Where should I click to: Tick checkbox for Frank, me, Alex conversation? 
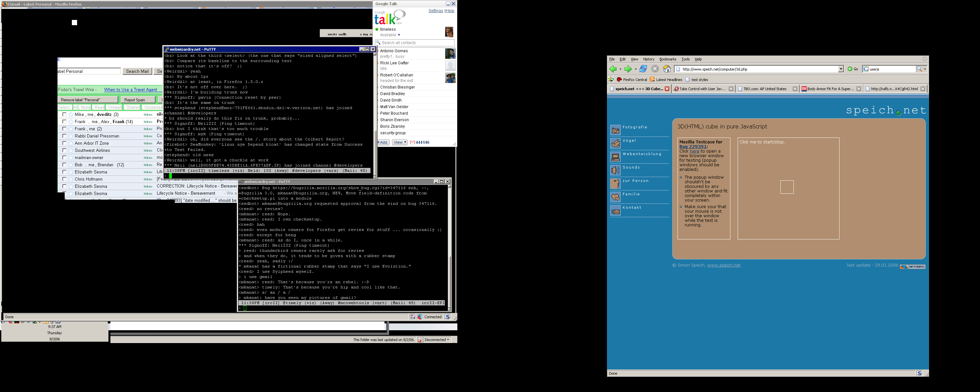click(x=64, y=122)
